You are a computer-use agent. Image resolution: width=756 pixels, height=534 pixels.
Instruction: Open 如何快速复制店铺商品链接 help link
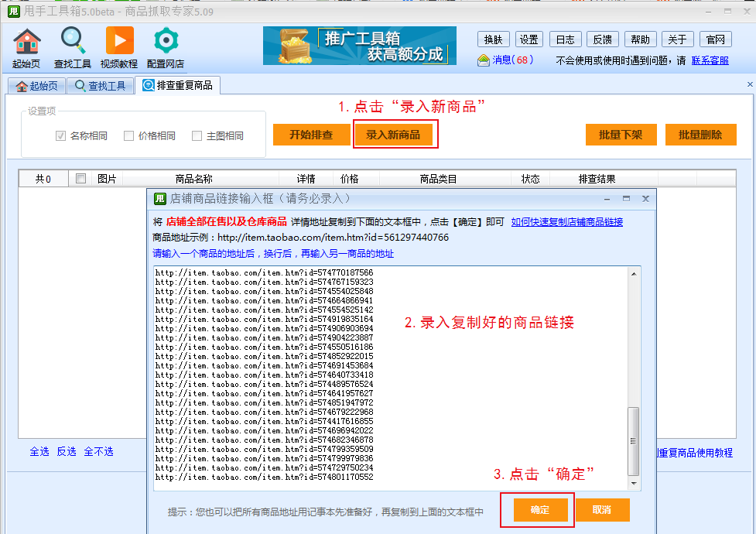[567, 222]
